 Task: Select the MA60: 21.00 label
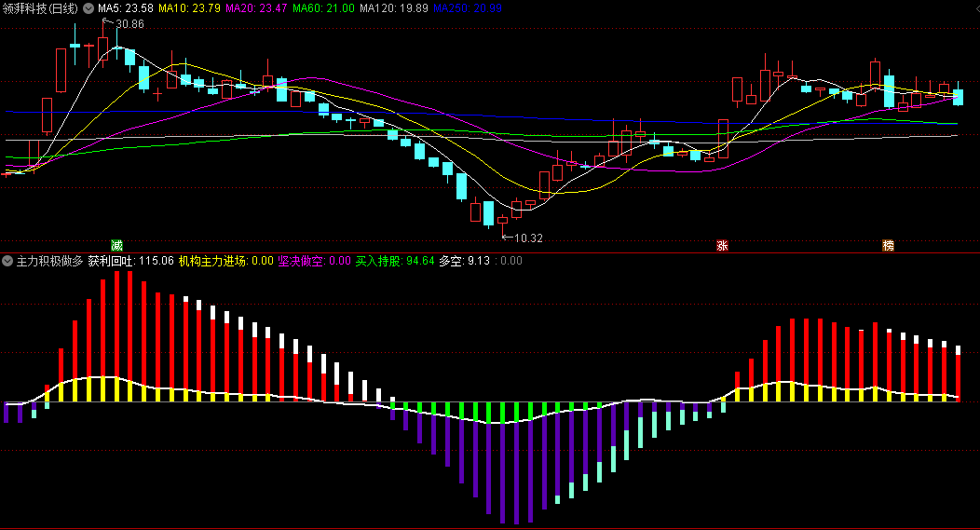[323, 8]
